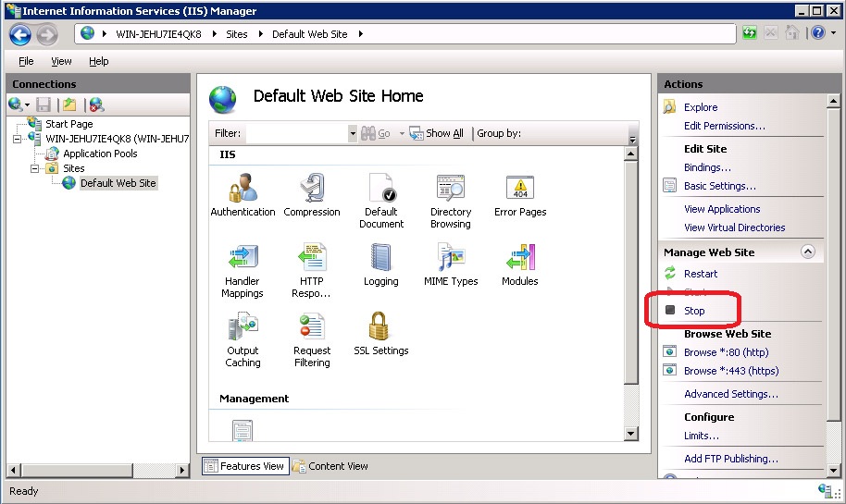
Task: Click features pane scroll down arrow
Action: pyautogui.click(x=630, y=434)
